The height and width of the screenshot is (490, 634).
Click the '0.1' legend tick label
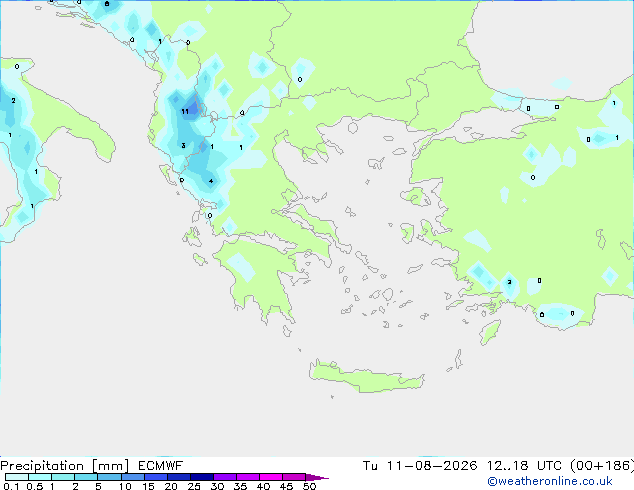coord(11,486)
